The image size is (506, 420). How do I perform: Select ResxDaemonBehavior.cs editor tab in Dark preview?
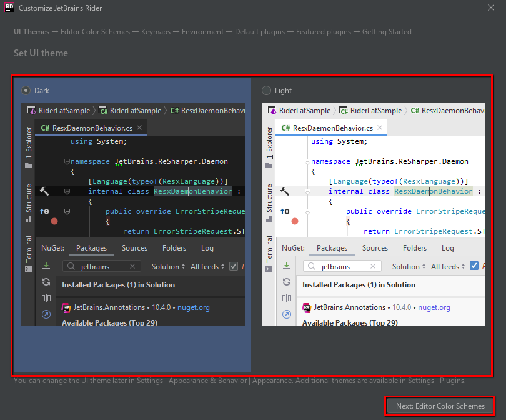(91, 128)
